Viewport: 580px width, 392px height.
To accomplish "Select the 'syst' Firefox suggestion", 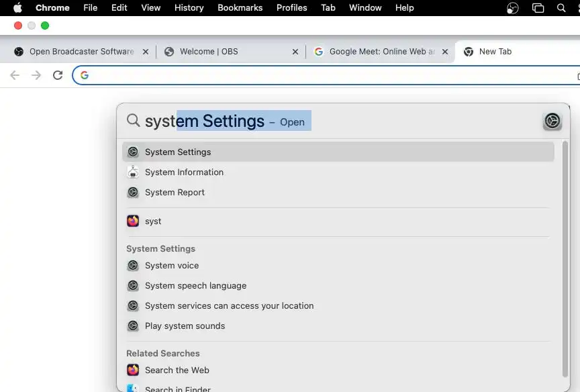I will (x=338, y=221).
